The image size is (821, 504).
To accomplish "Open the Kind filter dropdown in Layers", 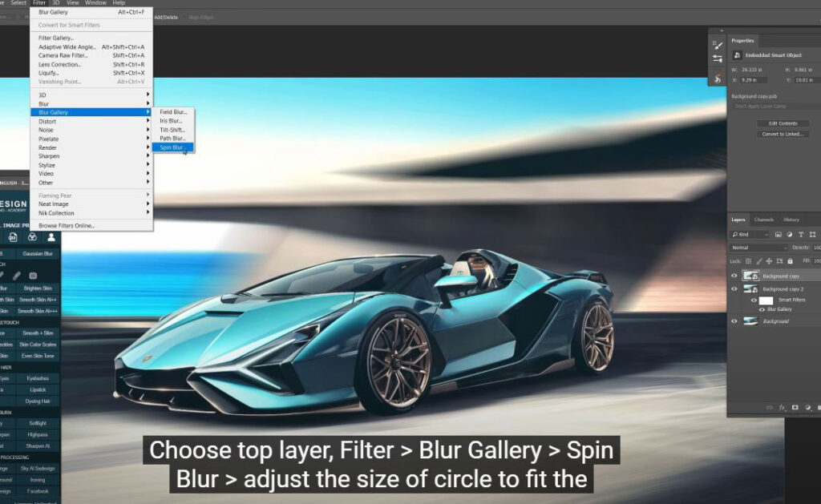I will coord(749,235).
